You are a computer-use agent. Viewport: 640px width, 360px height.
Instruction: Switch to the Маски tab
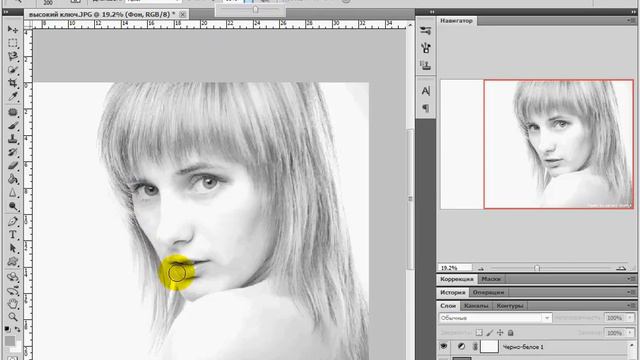click(x=491, y=279)
